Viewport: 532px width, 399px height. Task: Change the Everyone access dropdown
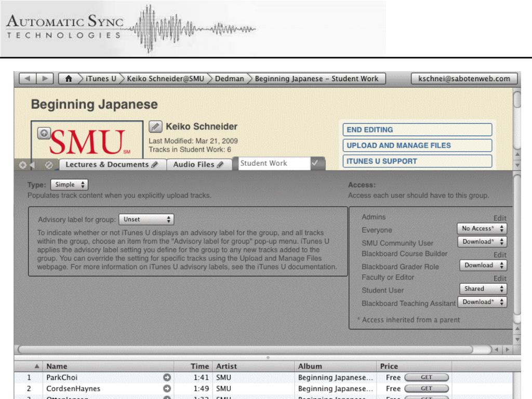(x=482, y=229)
